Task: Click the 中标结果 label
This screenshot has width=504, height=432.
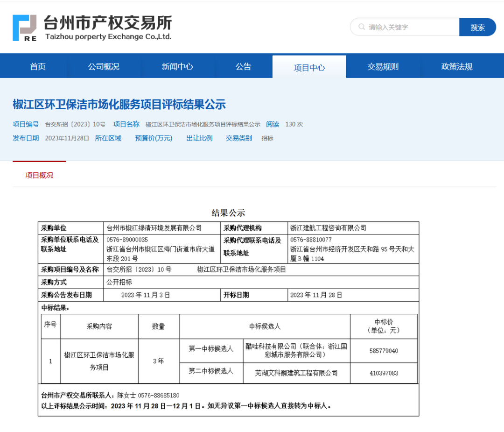Action: [55, 308]
